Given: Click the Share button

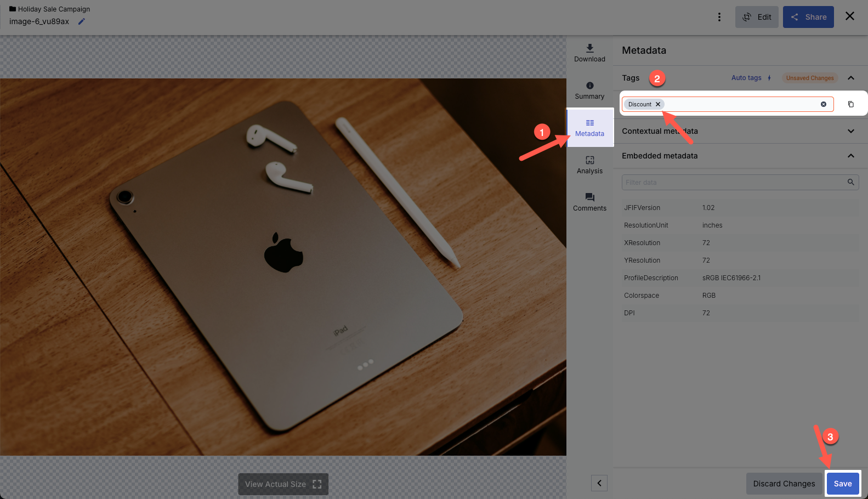Looking at the screenshot, I should coord(808,17).
